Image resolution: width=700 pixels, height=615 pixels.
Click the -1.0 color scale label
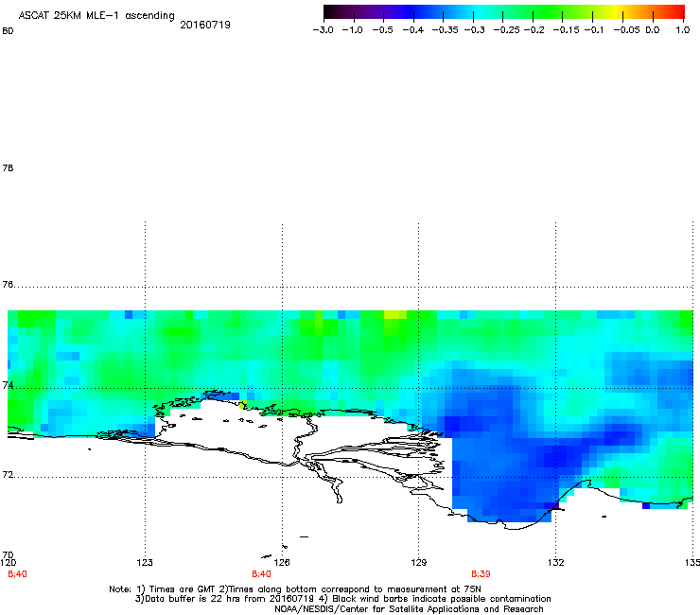pos(353,30)
